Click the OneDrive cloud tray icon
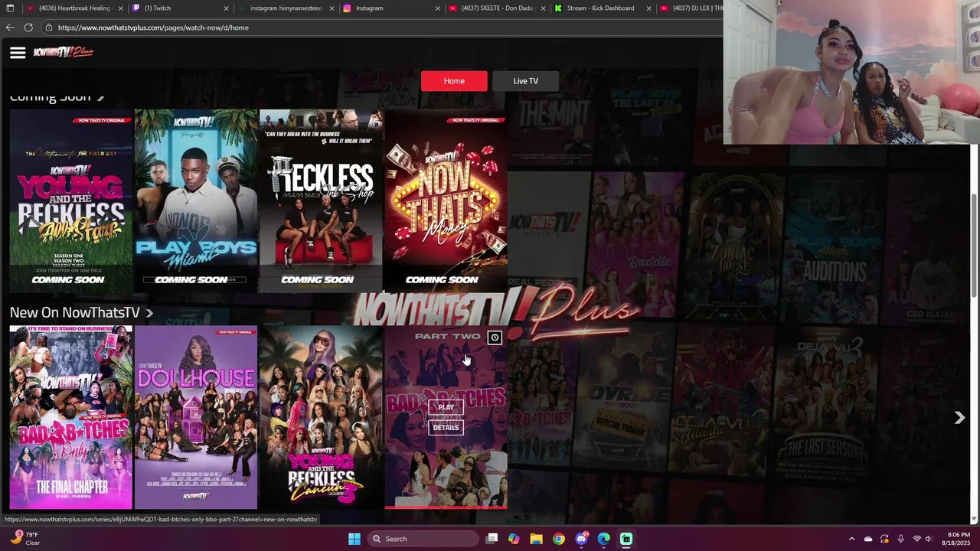980x551 pixels. [868, 539]
